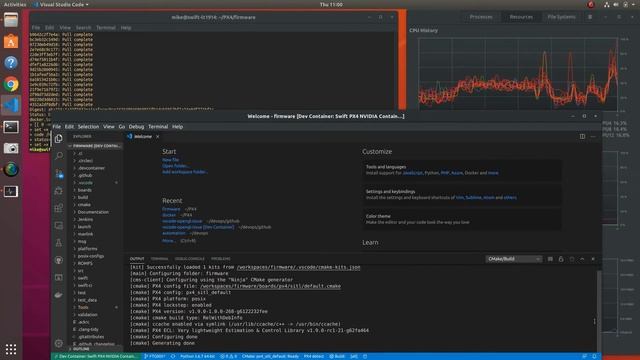Click the CMake px4_sitl_default Ready status entry
The height and width of the screenshot is (360, 640).
point(270,356)
